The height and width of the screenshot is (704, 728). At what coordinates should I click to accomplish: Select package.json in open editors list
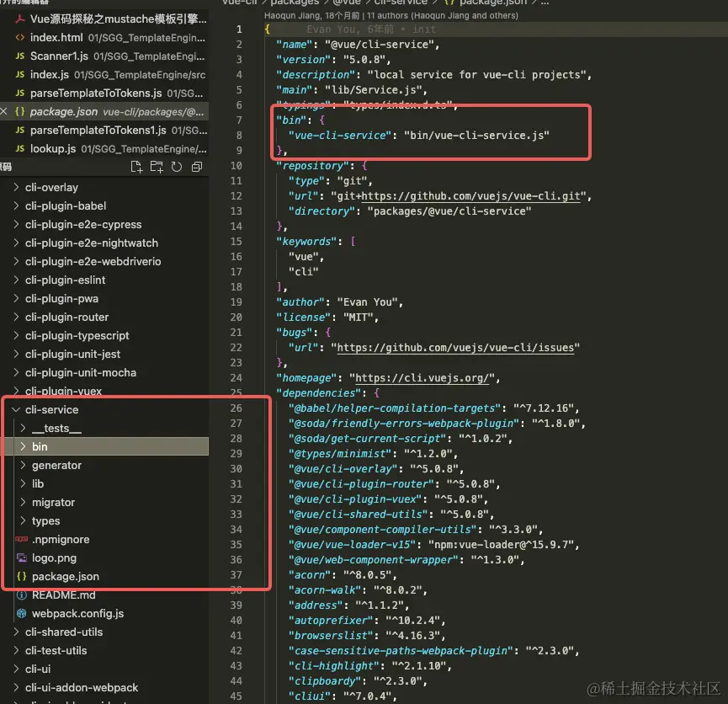coord(104,111)
